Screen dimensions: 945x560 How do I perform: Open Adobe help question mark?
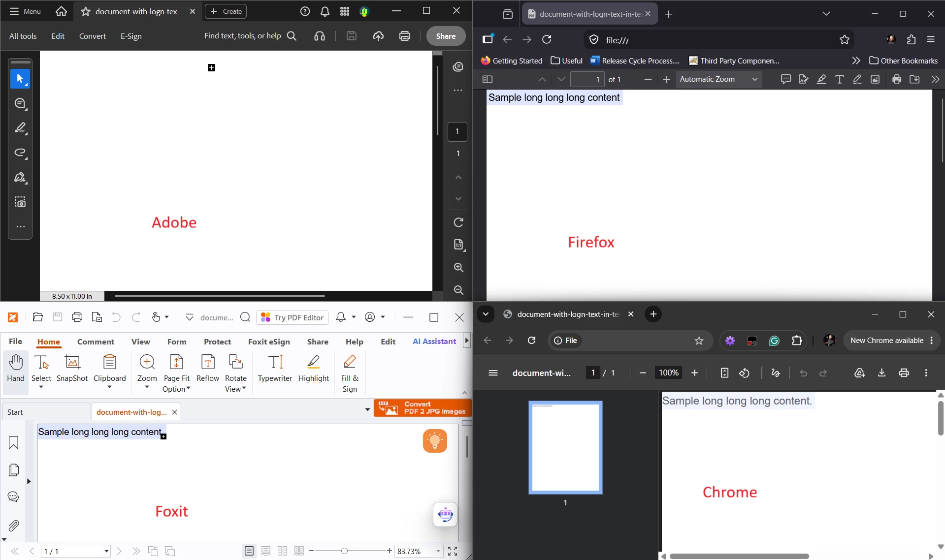click(305, 11)
